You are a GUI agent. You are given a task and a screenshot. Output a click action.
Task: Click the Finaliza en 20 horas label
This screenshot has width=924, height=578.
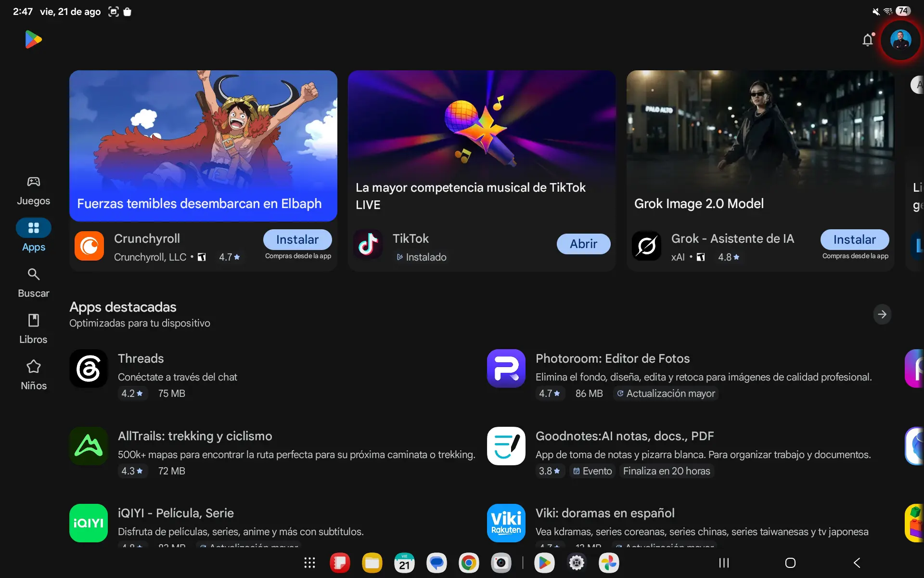click(x=667, y=471)
